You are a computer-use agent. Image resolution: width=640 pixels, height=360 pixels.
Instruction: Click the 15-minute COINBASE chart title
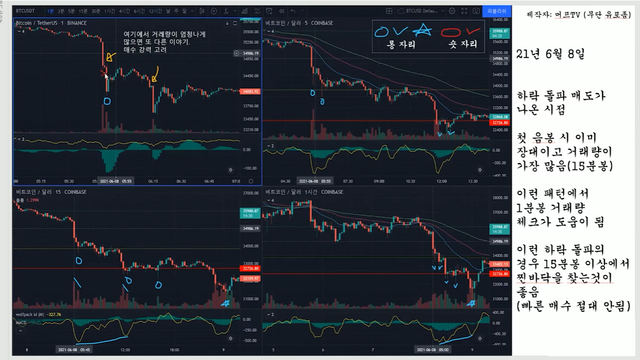pyautogui.click(x=51, y=192)
